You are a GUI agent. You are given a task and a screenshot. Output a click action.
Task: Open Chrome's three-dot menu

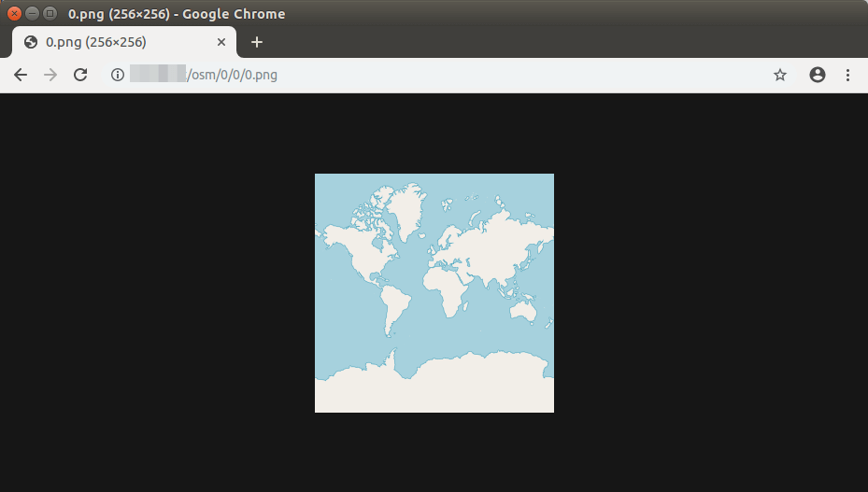[x=847, y=75]
